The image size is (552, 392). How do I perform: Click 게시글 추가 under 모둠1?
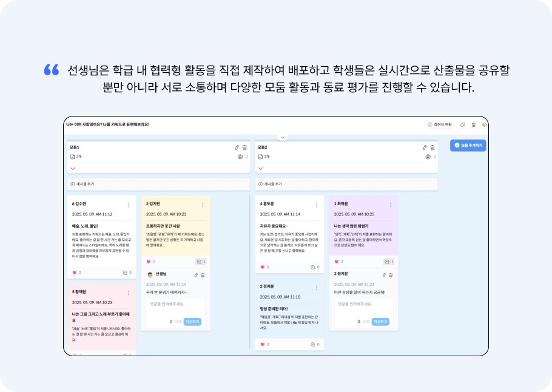tap(158, 184)
